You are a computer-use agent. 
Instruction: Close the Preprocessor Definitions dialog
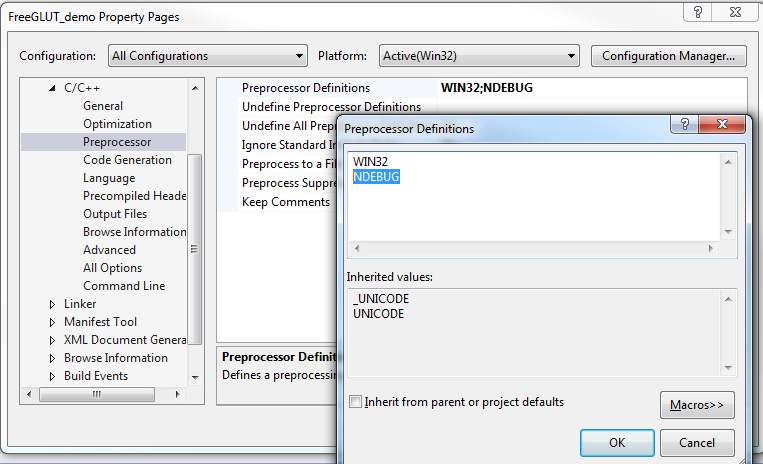[x=722, y=125]
